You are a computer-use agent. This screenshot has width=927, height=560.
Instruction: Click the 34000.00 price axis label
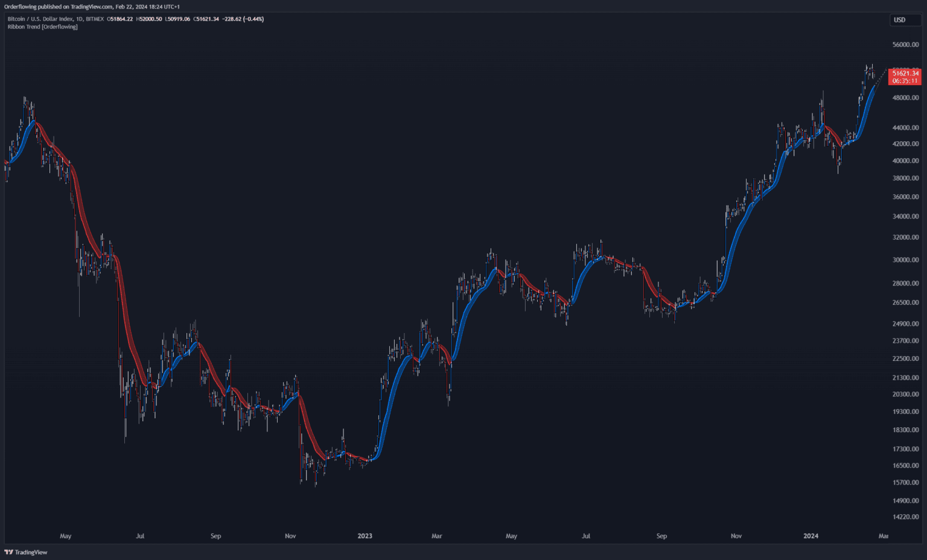[x=905, y=216]
